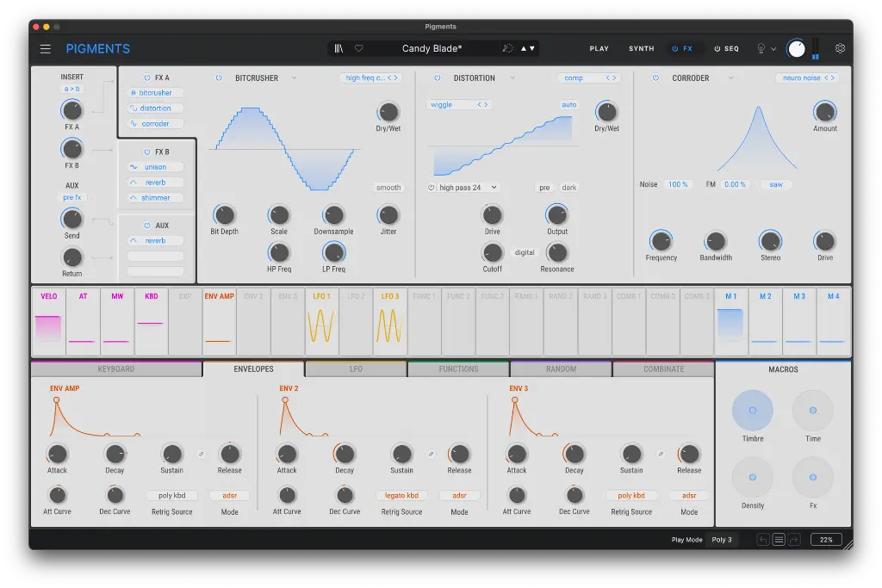
Task: Open the Corroder effect type dropdown
Action: pyautogui.click(x=730, y=78)
